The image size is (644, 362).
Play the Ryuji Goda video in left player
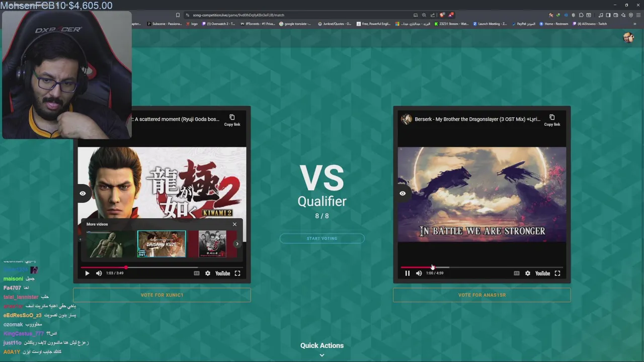point(87,273)
